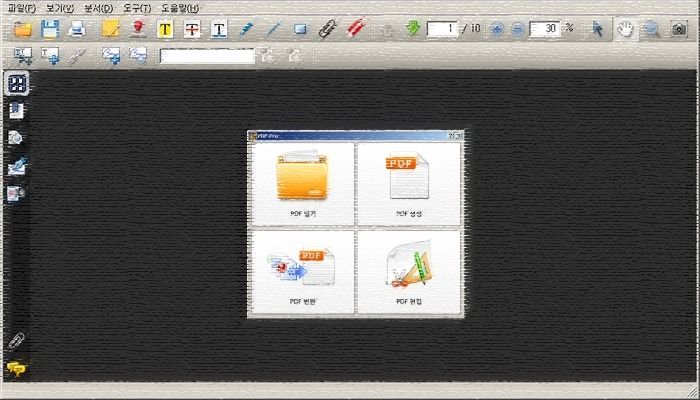Open the search sidebar panel icon
Image resolution: width=700 pixels, height=400 pixels.
(x=15, y=138)
